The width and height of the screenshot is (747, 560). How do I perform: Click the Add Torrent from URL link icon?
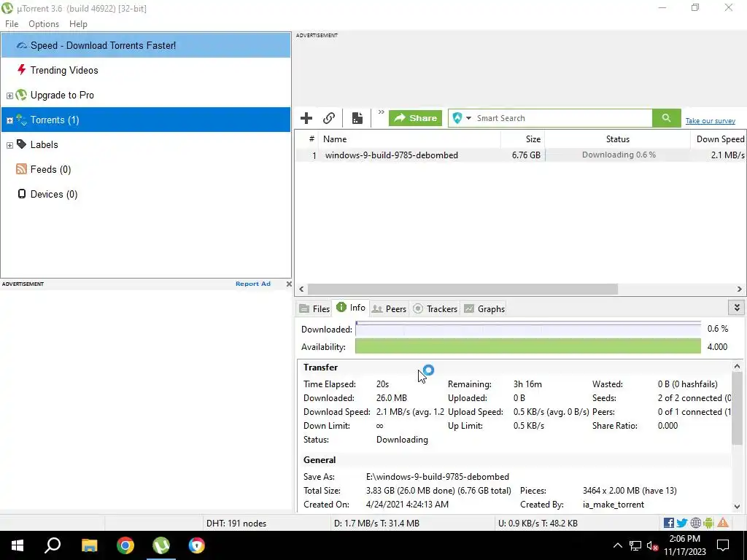[329, 118]
